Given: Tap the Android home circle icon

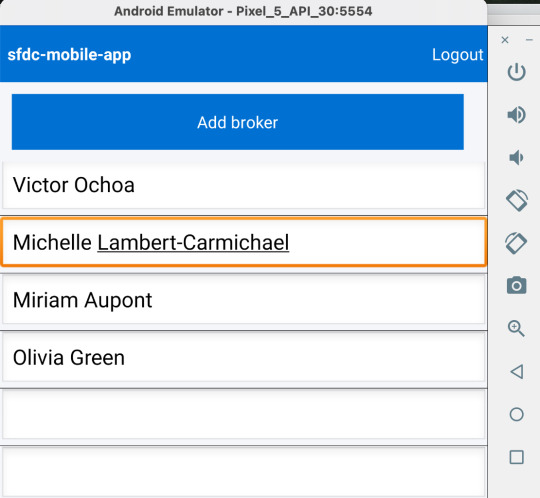Looking at the screenshot, I should coord(516,414).
